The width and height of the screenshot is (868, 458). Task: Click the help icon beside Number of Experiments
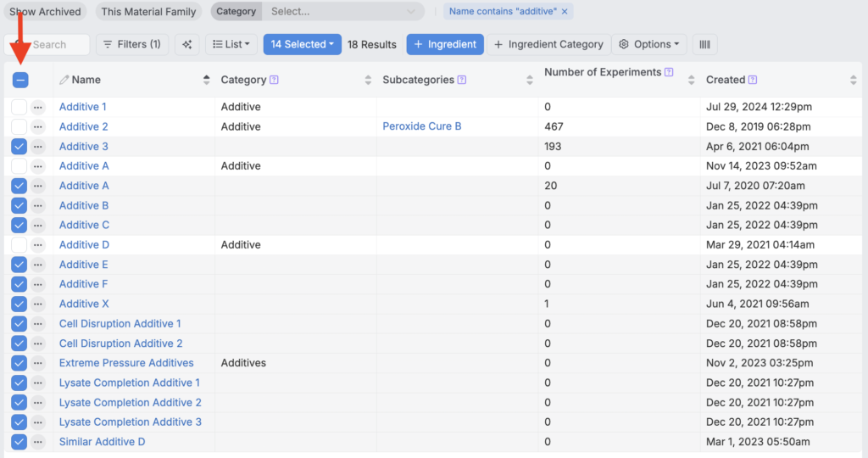[670, 72]
